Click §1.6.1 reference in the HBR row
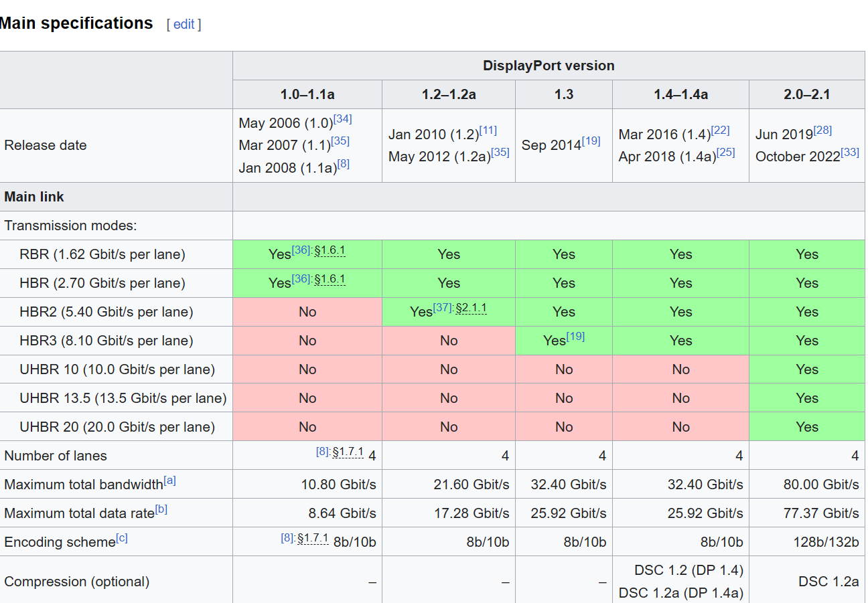Screen dimensions: 868x603 click(330, 279)
